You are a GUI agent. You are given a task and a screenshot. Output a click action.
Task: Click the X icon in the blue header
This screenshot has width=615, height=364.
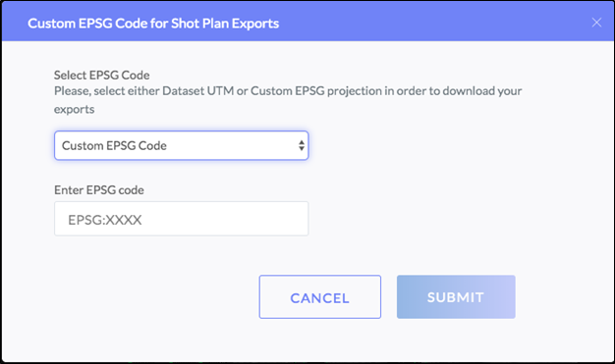click(596, 23)
